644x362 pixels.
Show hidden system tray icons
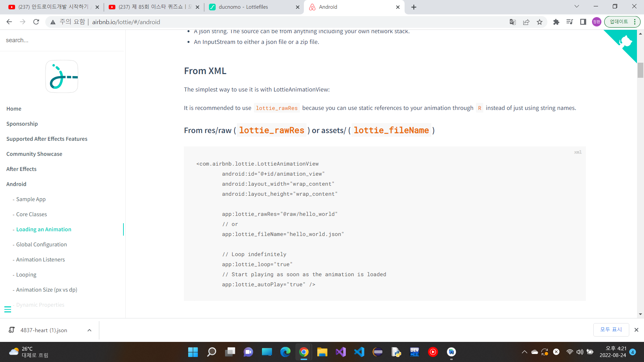(x=524, y=352)
